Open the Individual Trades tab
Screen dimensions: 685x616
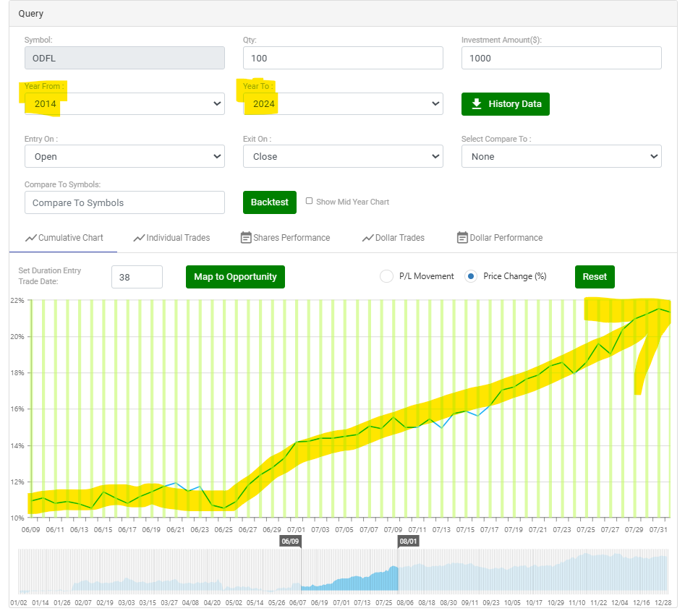[x=171, y=238]
